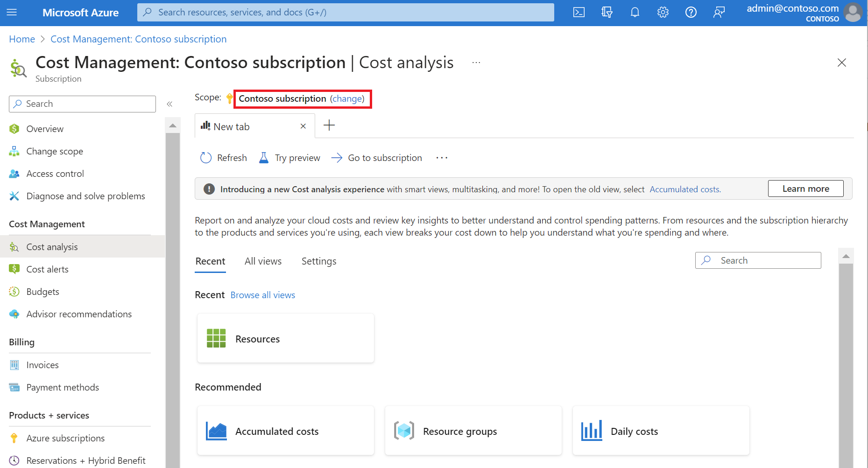This screenshot has width=868, height=468.
Task: Click Refresh in the toolbar
Action: pyautogui.click(x=224, y=158)
